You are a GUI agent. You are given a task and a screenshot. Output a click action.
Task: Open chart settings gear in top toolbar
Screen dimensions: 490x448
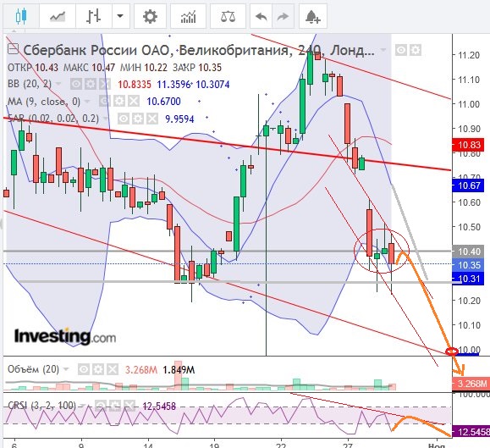150,16
